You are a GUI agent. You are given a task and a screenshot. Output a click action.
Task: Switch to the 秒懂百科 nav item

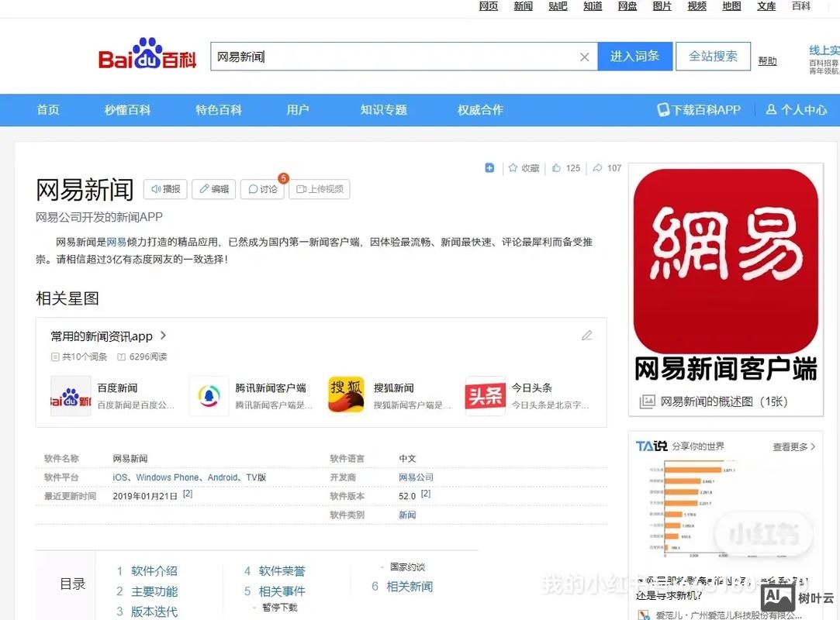(126, 109)
